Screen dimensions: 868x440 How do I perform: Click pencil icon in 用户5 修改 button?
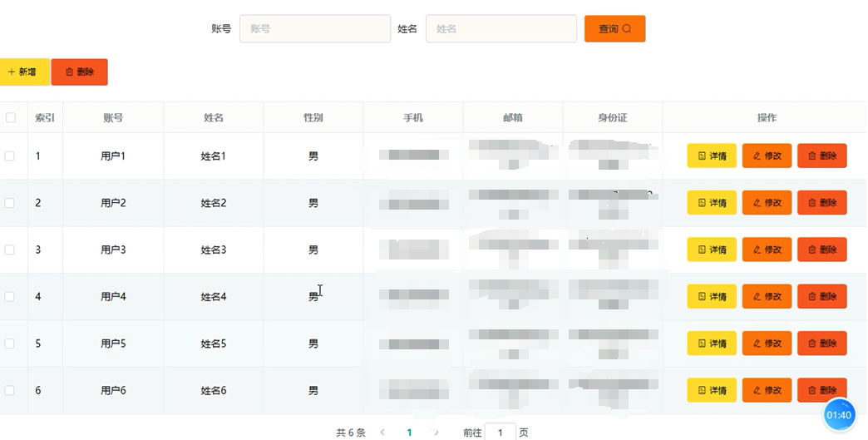click(757, 344)
